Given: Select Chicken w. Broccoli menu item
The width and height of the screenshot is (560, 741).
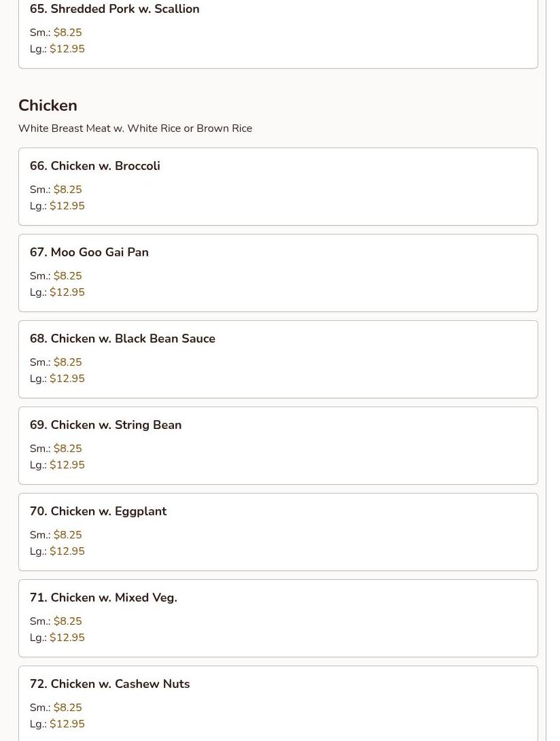Looking at the screenshot, I should coord(278,187).
